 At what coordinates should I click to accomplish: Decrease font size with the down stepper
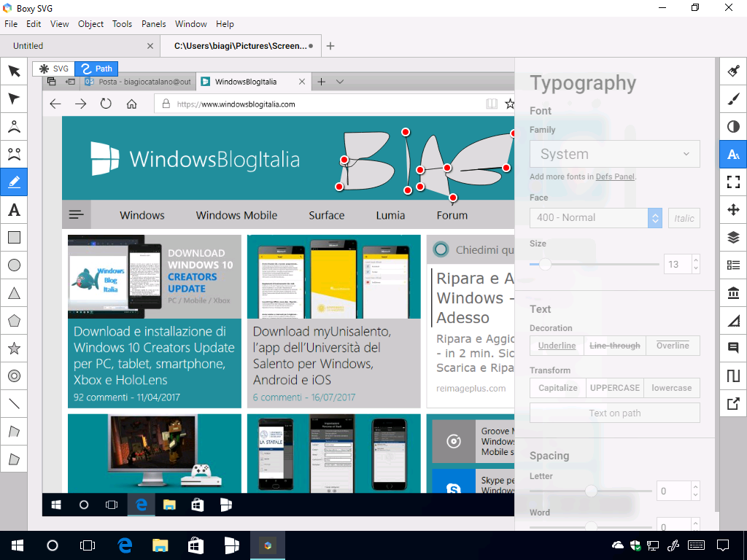click(695, 268)
